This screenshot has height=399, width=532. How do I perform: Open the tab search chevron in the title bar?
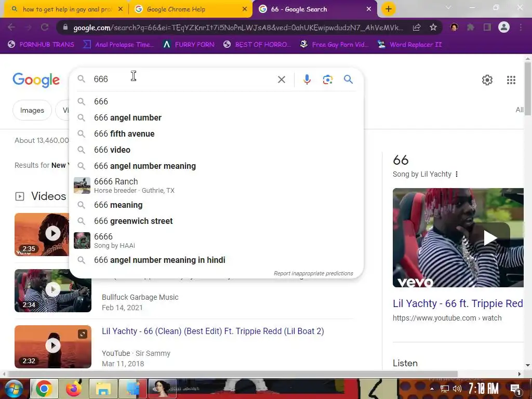pyautogui.click(x=448, y=7)
